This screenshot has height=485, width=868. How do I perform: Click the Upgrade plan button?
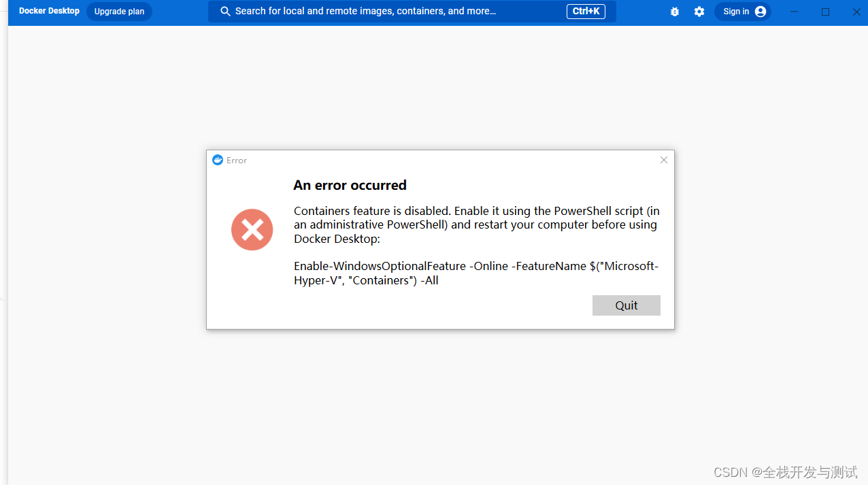coord(119,12)
